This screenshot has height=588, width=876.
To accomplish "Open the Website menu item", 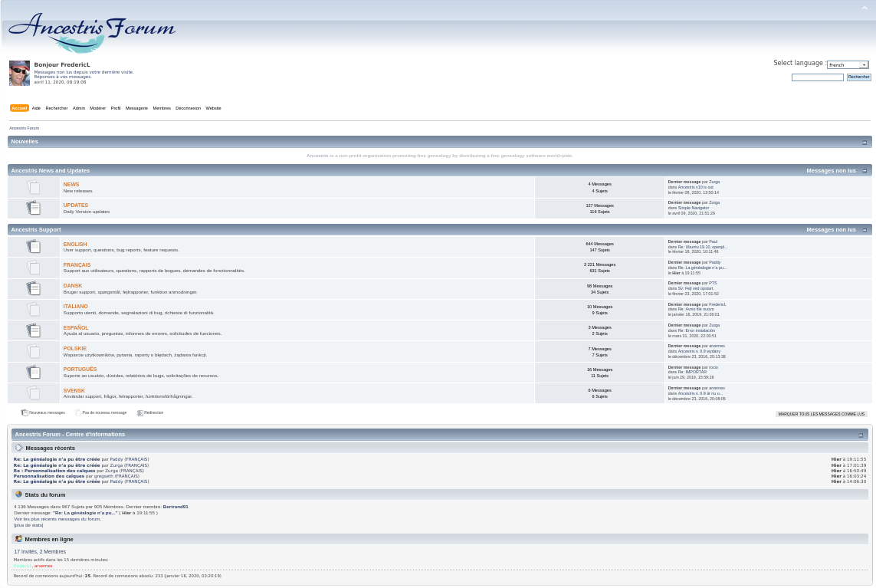I will [213, 108].
